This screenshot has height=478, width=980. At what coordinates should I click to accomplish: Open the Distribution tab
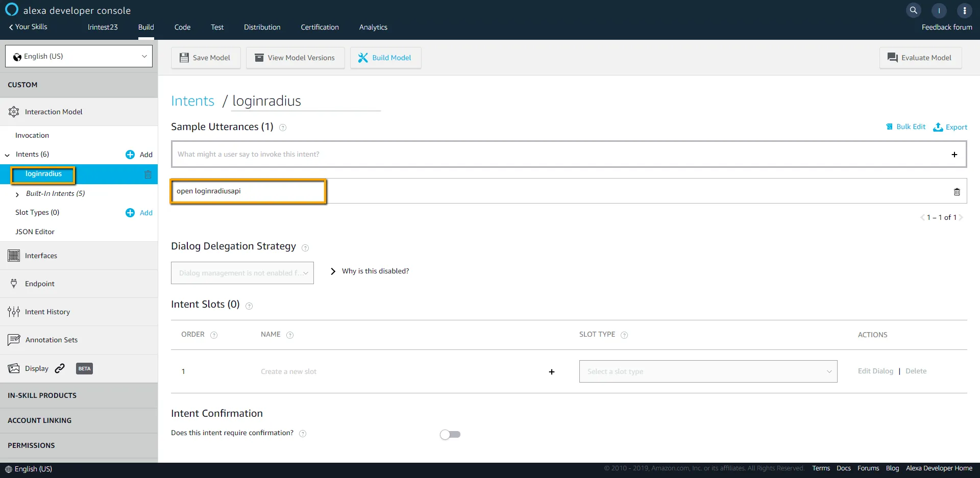(x=262, y=27)
